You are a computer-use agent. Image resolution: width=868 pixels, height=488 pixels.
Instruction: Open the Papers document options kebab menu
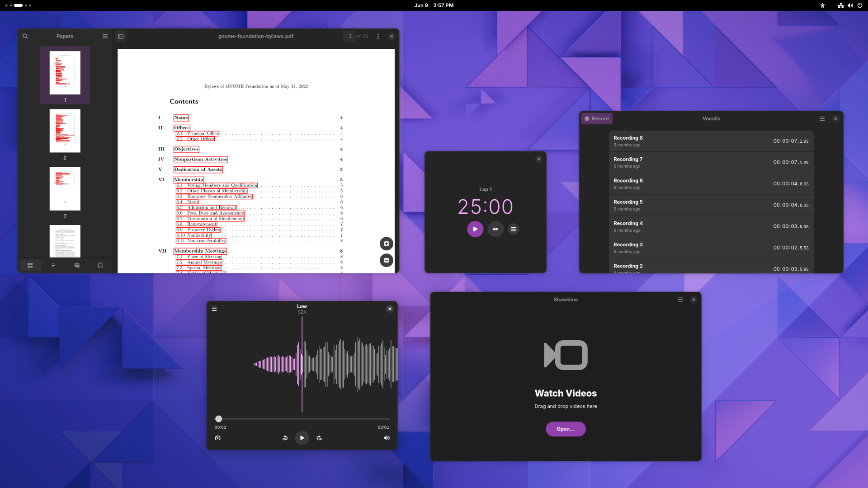[378, 36]
